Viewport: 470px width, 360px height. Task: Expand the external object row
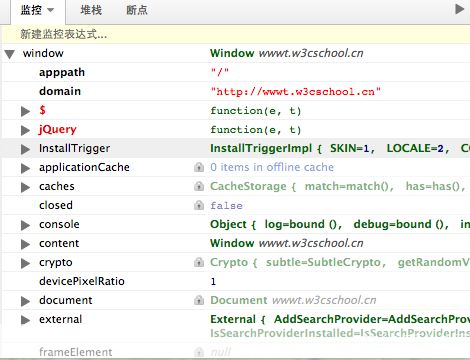[x=25, y=320]
